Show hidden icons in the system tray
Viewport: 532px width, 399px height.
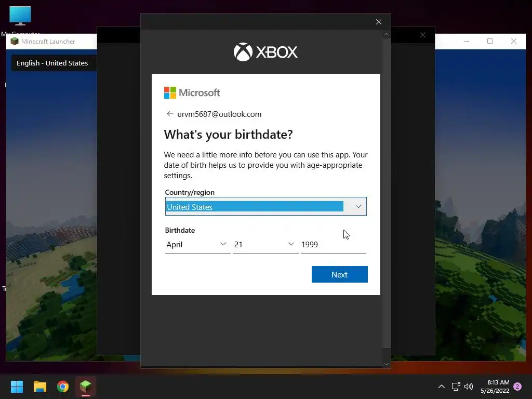coord(442,387)
